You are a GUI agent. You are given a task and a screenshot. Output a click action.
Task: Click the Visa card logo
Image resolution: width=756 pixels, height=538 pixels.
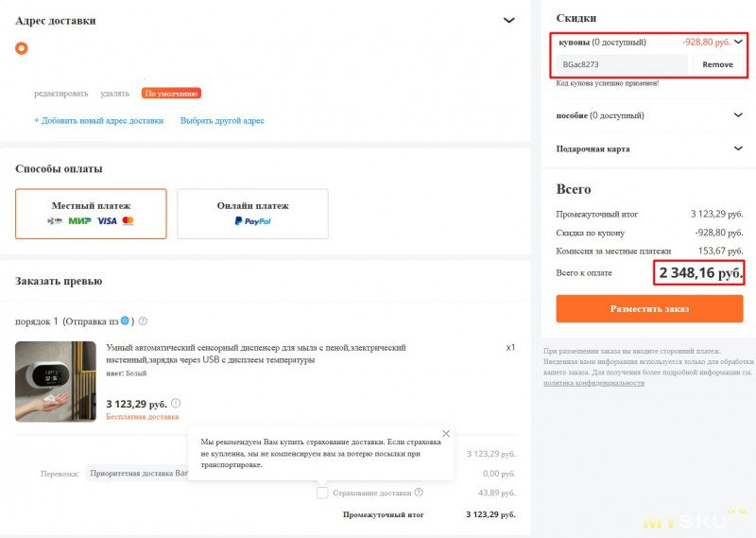pyautogui.click(x=107, y=221)
